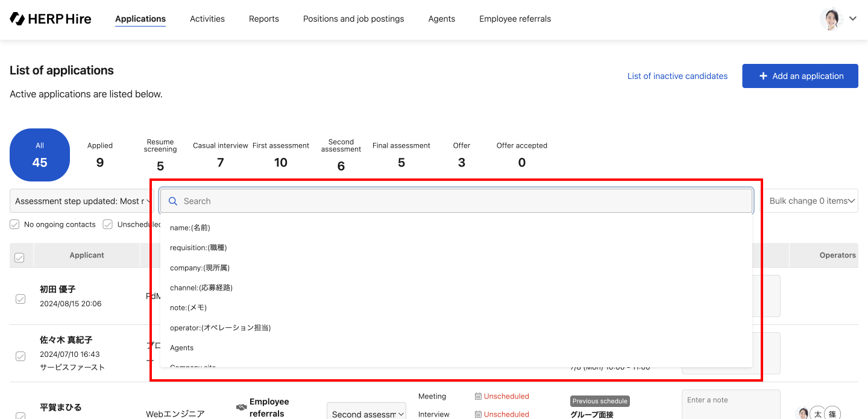Filter by the First assessment stage
Image resolution: width=868 pixels, height=419 pixels.
pos(281,155)
